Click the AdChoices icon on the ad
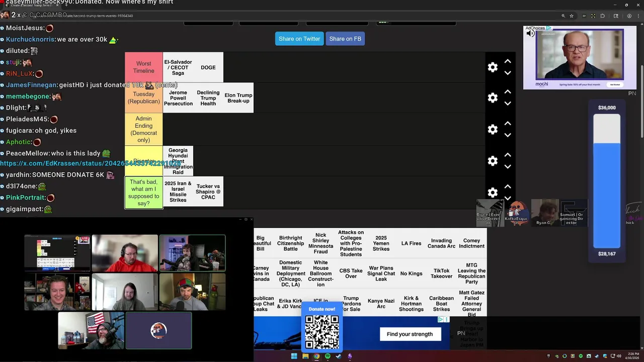This screenshot has height=362, width=644. (549, 29)
